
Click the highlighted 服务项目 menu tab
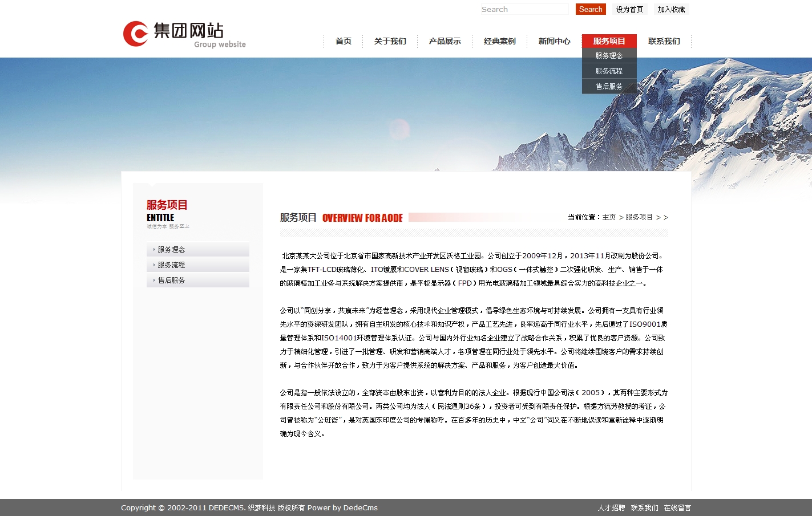pos(609,41)
